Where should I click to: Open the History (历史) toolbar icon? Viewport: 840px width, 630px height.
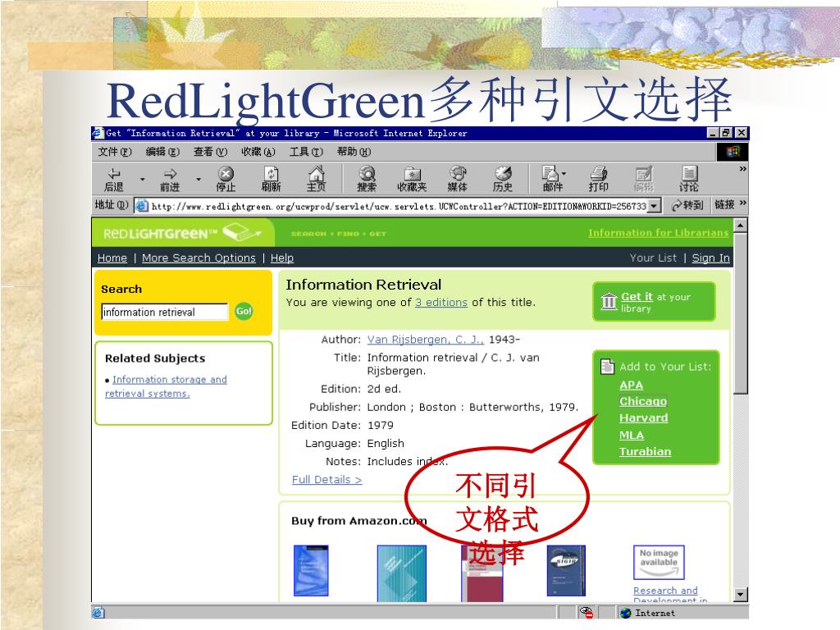(x=503, y=180)
